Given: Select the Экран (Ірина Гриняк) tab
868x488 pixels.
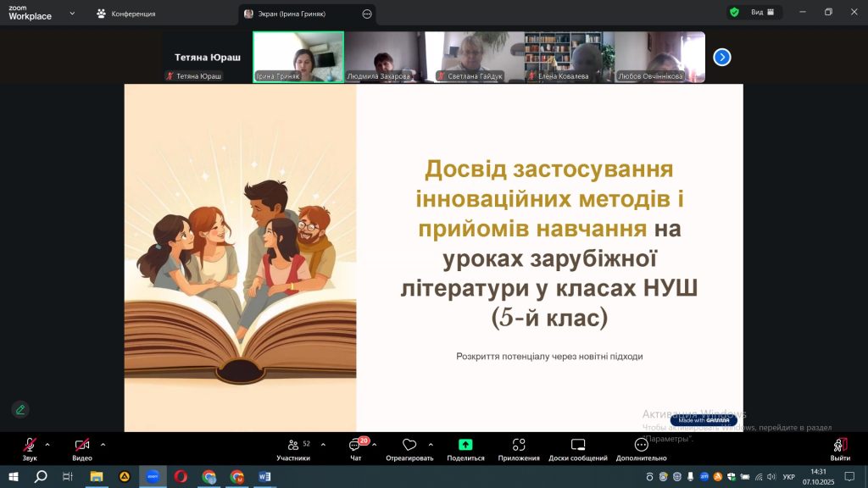Looking at the screenshot, I should pos(297,14).
